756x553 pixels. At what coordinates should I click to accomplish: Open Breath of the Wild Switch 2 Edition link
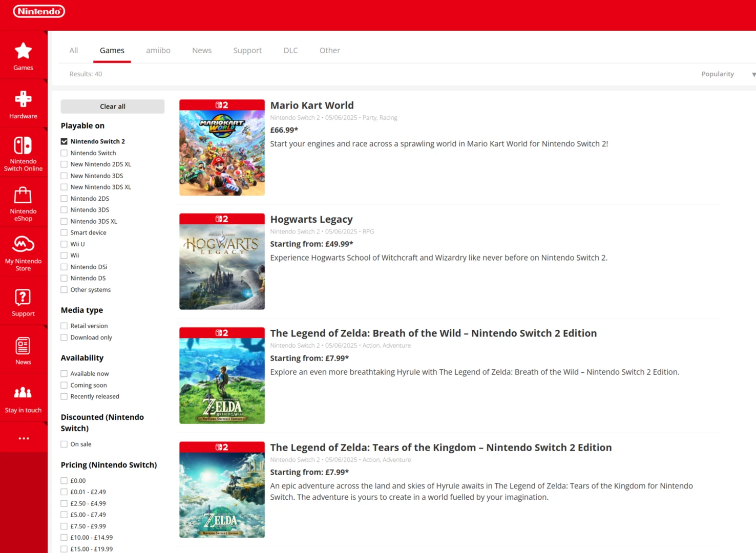tap(433, 333)
